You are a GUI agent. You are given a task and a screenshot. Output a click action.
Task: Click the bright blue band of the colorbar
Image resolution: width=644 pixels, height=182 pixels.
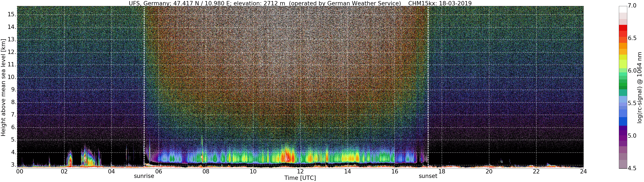(623, 121)
